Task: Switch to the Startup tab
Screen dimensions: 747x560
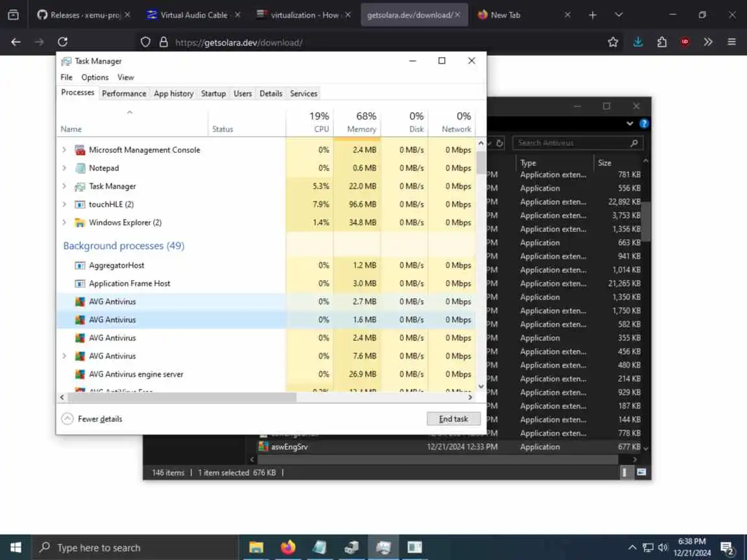Action: pos(213,93)
